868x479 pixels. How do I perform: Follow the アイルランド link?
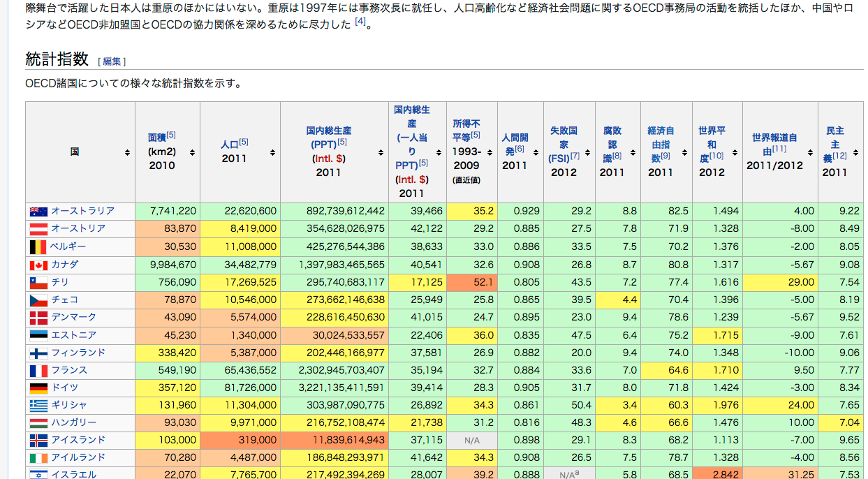[78, 457]
